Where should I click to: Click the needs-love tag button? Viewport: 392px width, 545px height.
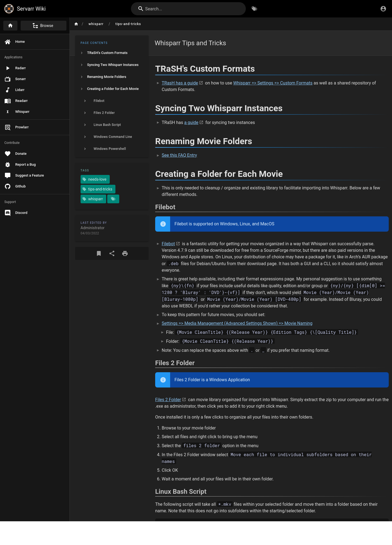pyautogui.click(x=95, y=179)
